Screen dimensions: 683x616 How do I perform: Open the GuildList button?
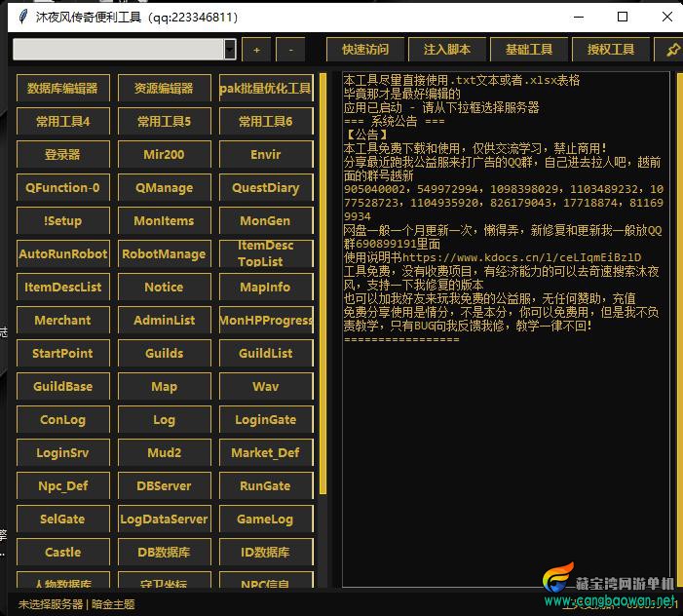tap(266, 353)
